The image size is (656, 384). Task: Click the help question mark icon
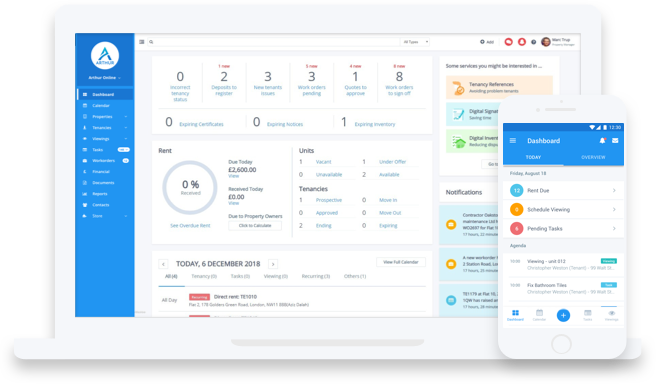pyautogui.click(x=533, y=42)
